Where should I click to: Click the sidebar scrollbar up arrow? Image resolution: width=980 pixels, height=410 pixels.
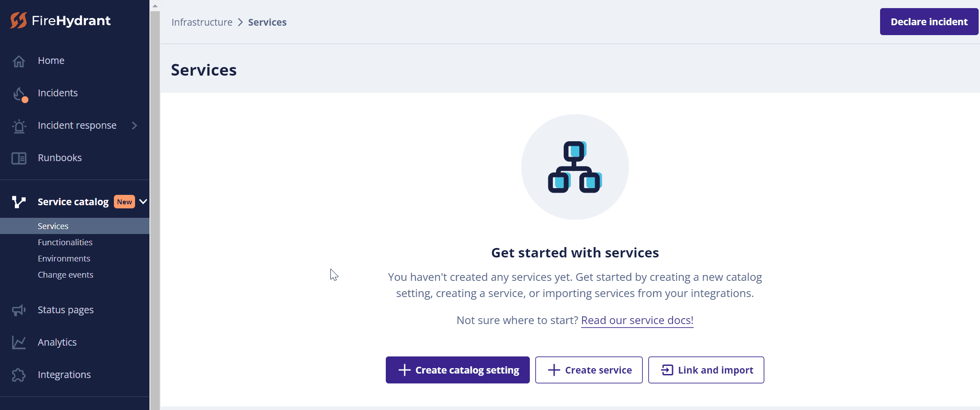[155, 6]
